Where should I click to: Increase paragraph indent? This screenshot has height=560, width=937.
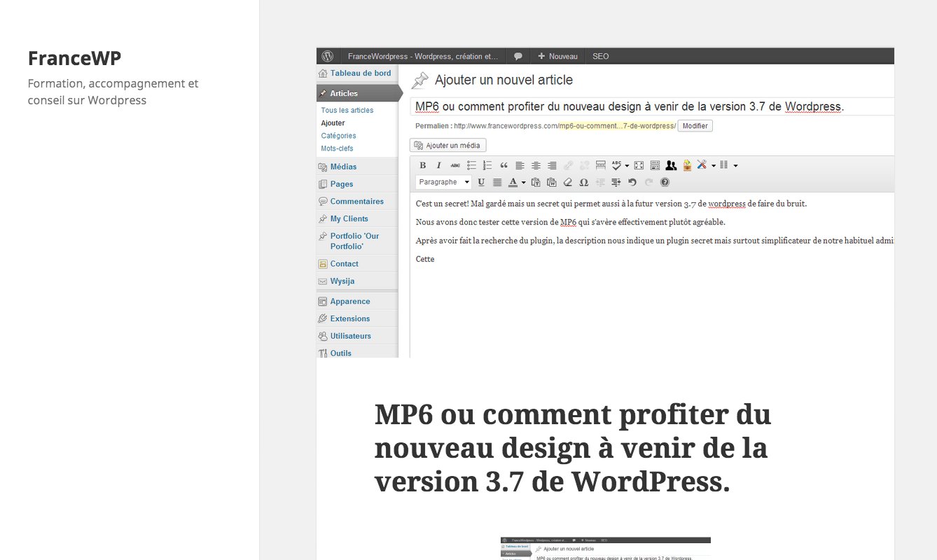616,182
